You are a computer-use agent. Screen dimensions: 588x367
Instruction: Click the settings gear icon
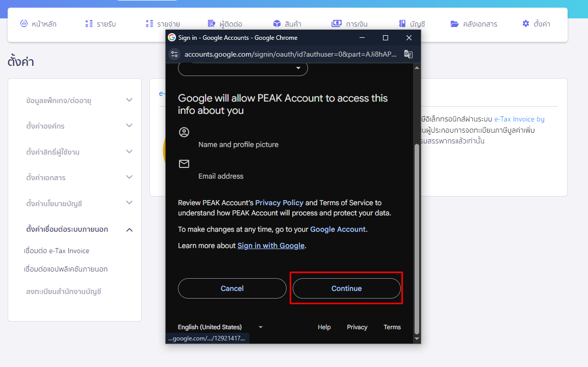pyautogui.click(x=526, y=24)
